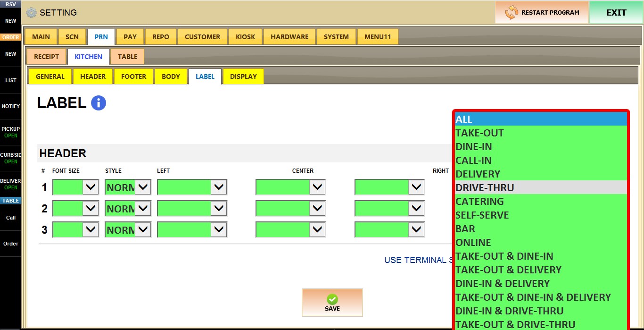Choose DINE-IN from the list
This screenshot has height=330, width=644.
541,147
